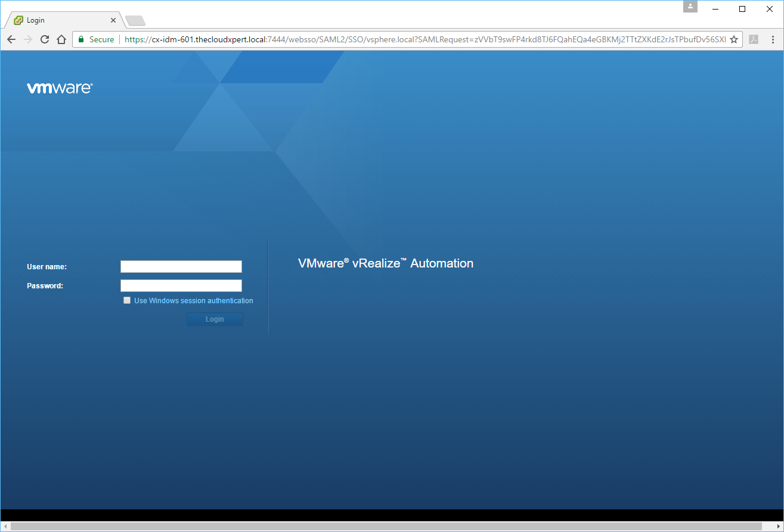The height and width of the screenshot is (532, 784).
Task: Focus the Password field
Action: (x=181, y=285)
